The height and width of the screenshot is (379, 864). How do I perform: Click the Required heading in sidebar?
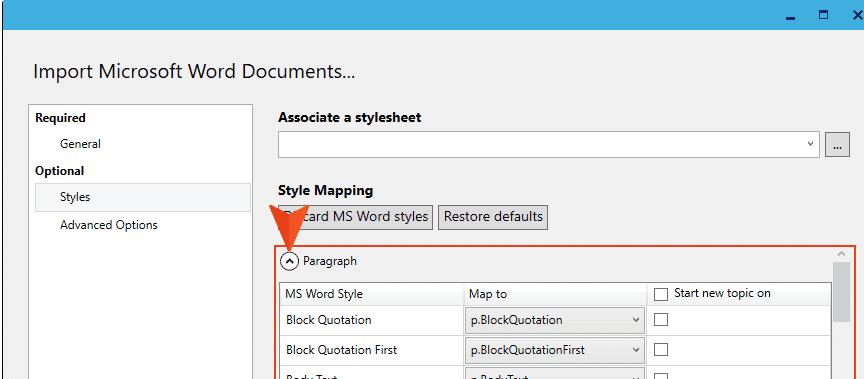(x=61, y=118)
